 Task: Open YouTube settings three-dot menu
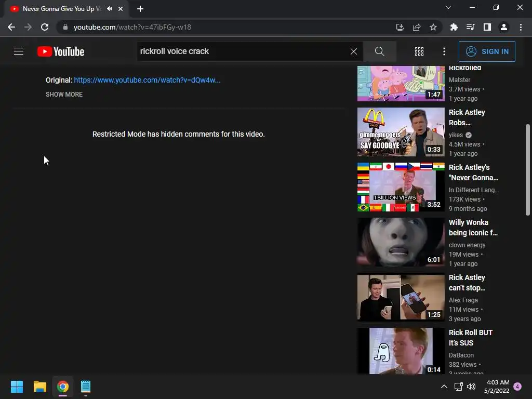[x=444, y=51]
